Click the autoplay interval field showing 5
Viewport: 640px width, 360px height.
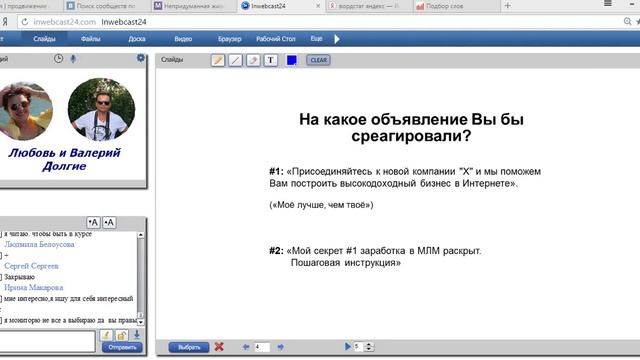coord(359,347)
